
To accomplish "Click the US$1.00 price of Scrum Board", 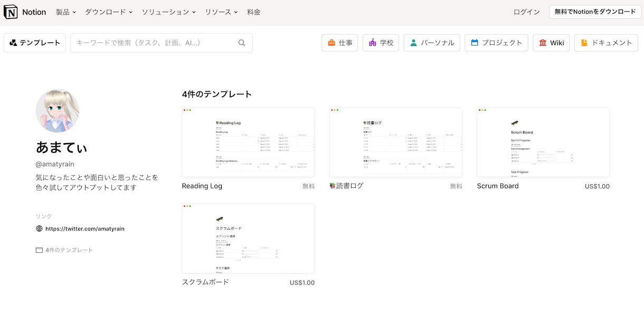I will click(x=597, y=186).
